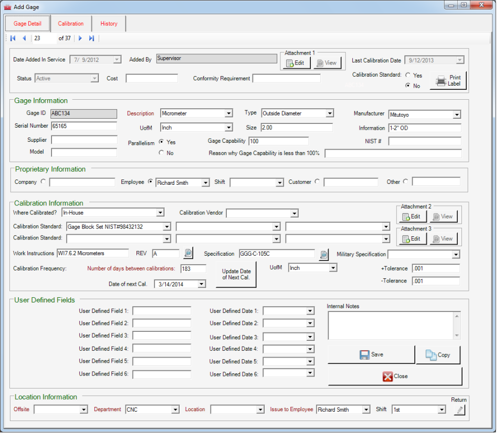Click the pencil icon in the Return section
Screen dimensions: 504x440
[459, 410]
